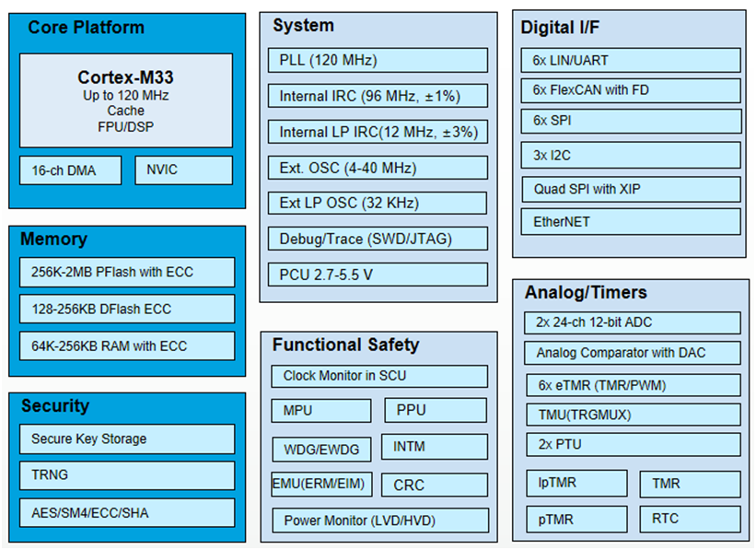Select 256K-2MB PFlash with ECC box
The width and height of the screenshot is (756, 550).
[x=126, y=272]
